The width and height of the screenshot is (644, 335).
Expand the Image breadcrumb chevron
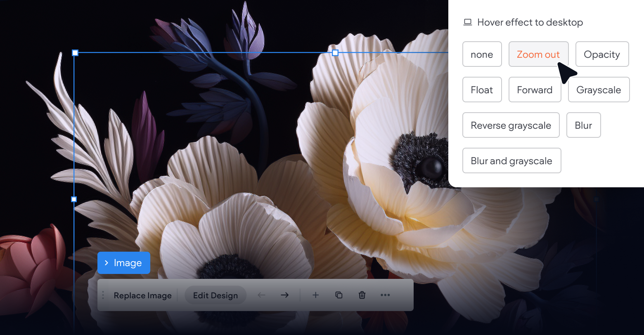(106, 263)
